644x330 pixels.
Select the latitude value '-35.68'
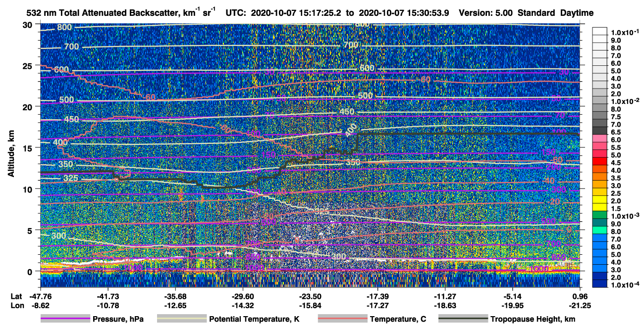point(174,297)
